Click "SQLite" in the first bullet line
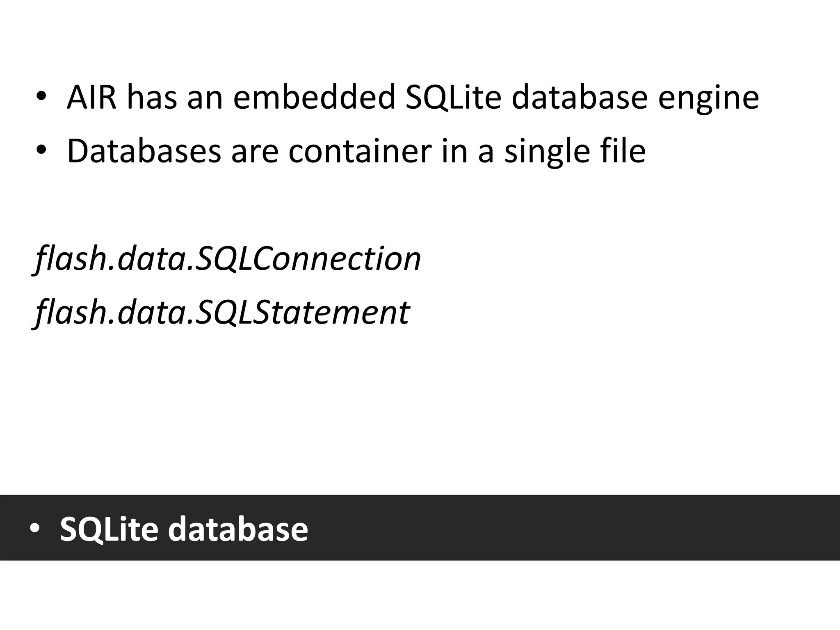 click(453, 98)
